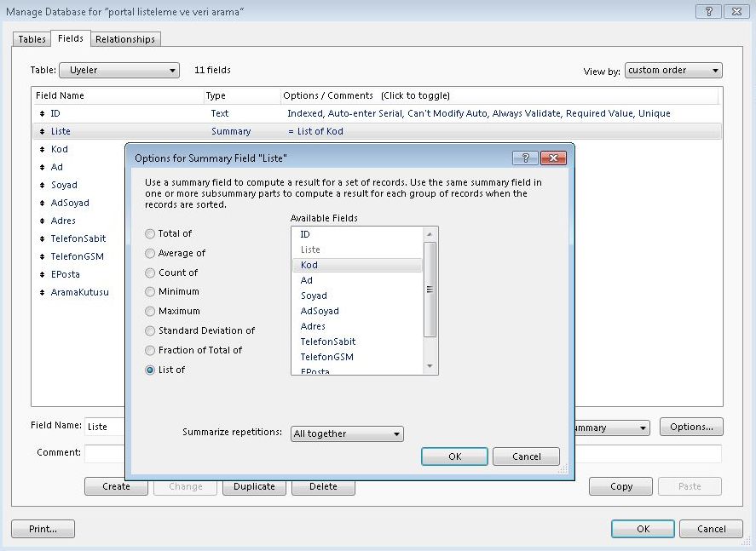
Task: Click the help icon in the Manage Database title bar
Action: (x=707, y=11)
